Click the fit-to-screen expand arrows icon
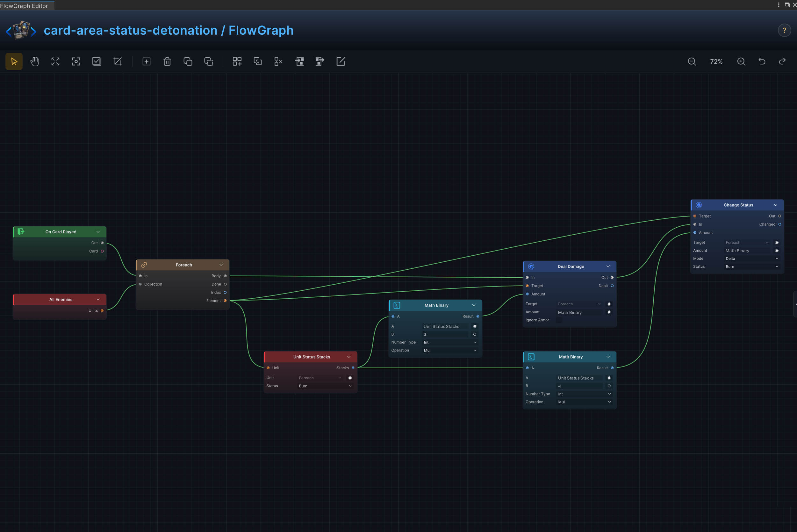 point(55,61)
